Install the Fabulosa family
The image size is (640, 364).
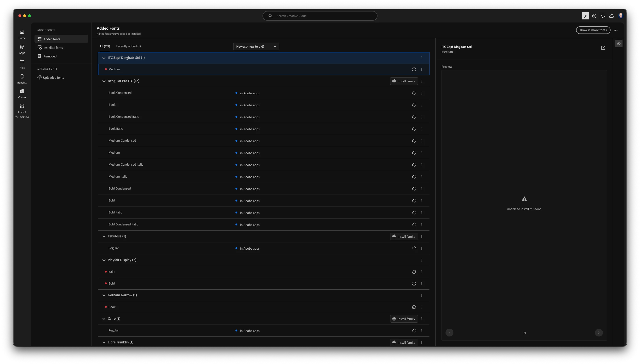(x=404, y=236)
